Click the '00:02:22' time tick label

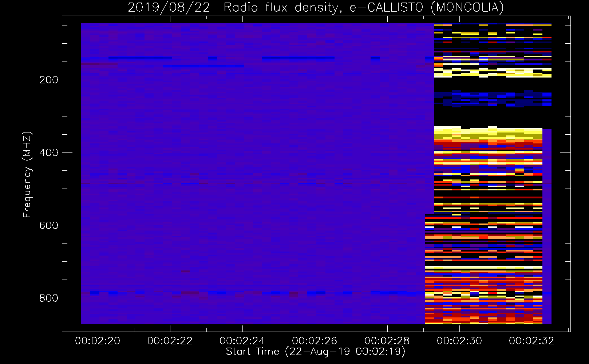(170, 341)
